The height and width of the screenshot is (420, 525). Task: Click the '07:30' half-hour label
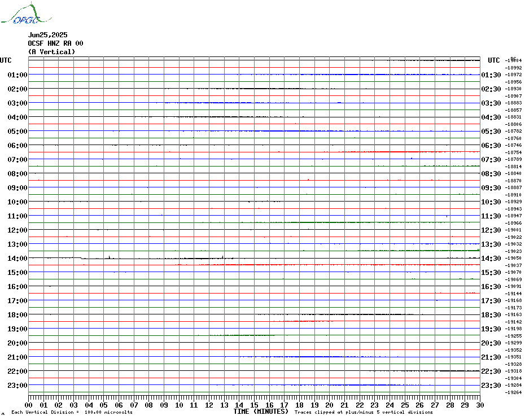(491, 159)
